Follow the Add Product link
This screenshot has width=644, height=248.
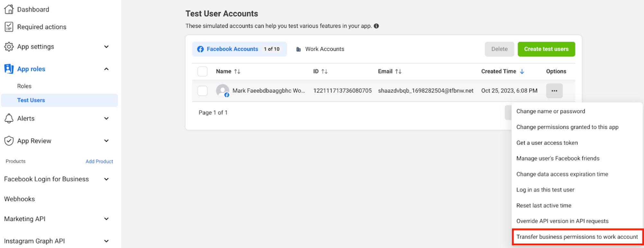[99, 162]
